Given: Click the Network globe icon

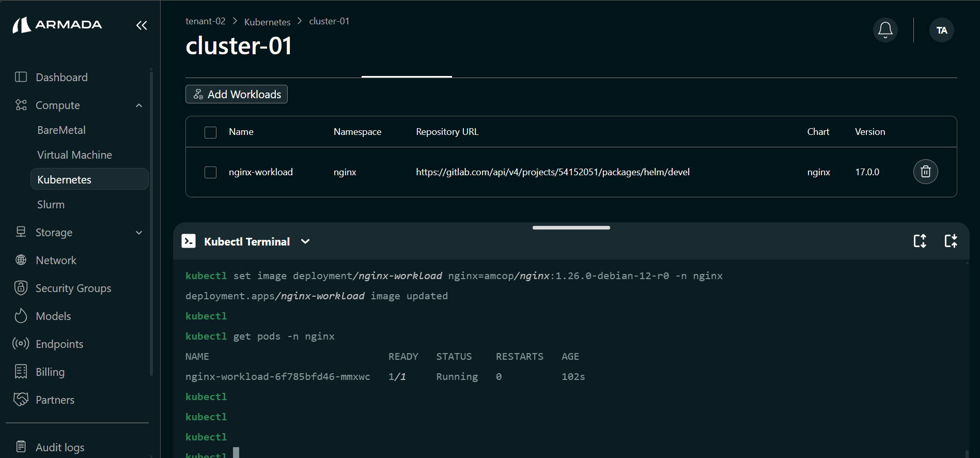Looking at the screenshot, I should [21, 260].
